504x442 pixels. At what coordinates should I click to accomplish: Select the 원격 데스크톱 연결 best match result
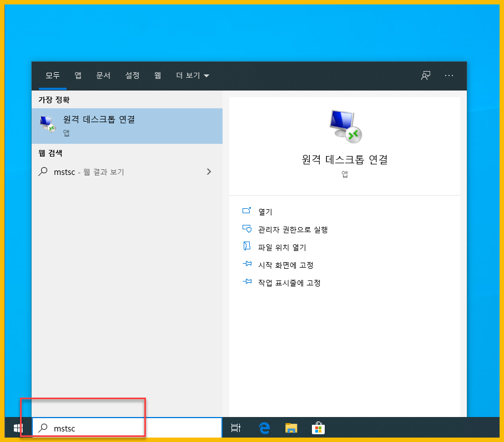pos(127,126)
